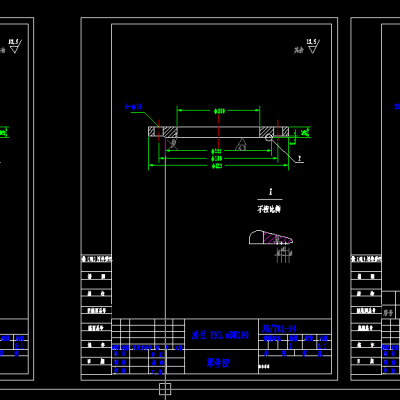Select the top bore diameter dimension text
Screen dimensions: 400x400
(219, 111)
